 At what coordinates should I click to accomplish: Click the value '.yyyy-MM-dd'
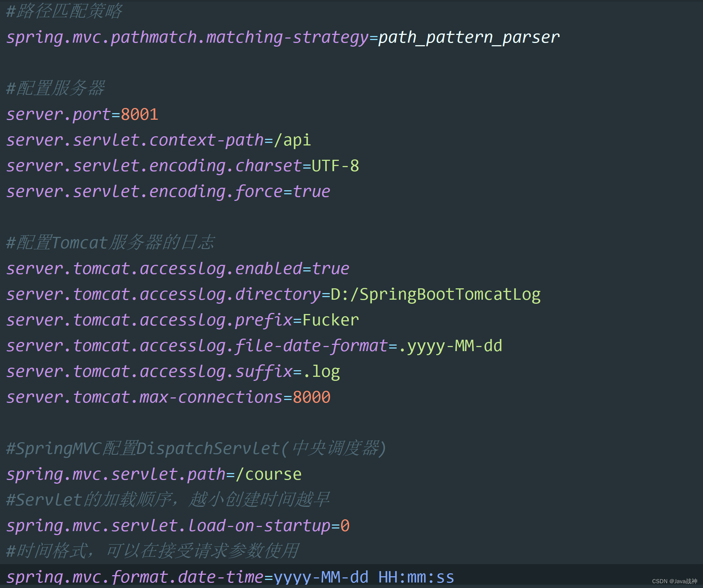[450, 346]
